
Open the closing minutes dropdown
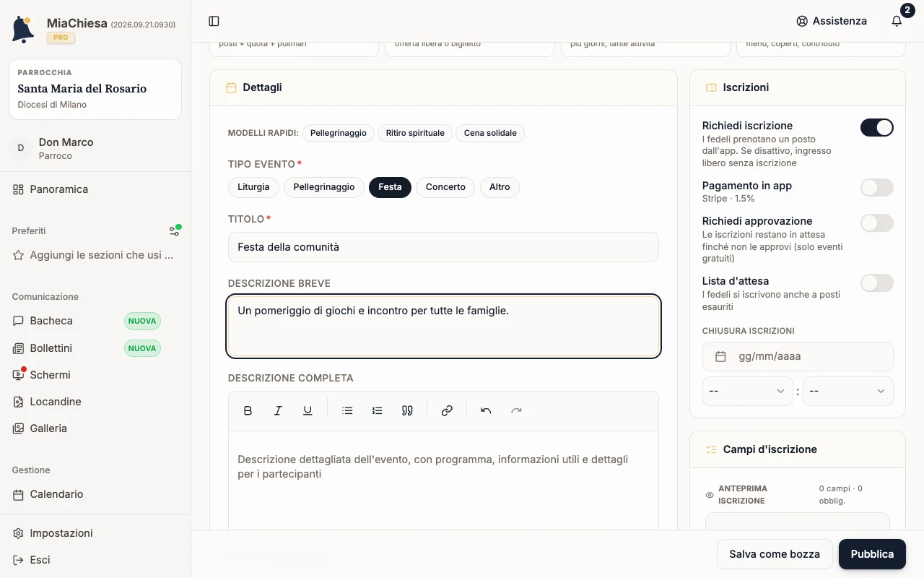(x=847, y=391)
